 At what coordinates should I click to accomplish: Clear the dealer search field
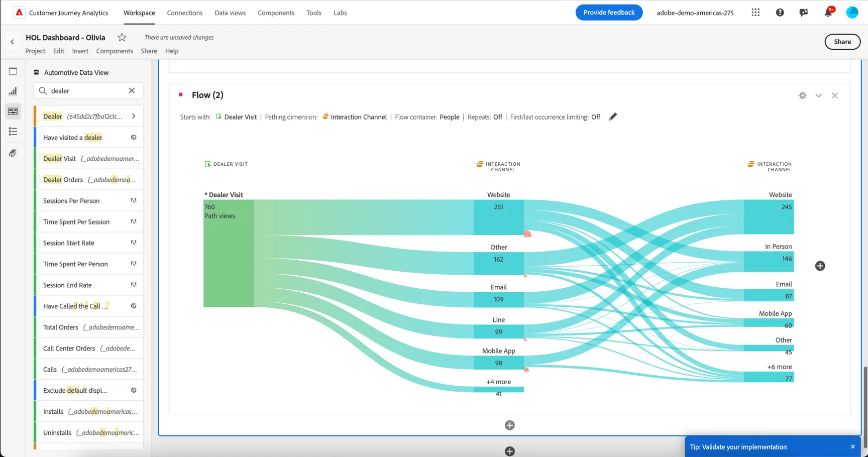(132, 90)
